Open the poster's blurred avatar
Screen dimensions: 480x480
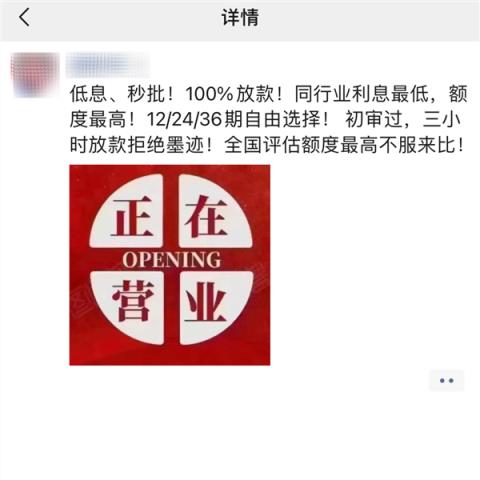click(35, 75)
